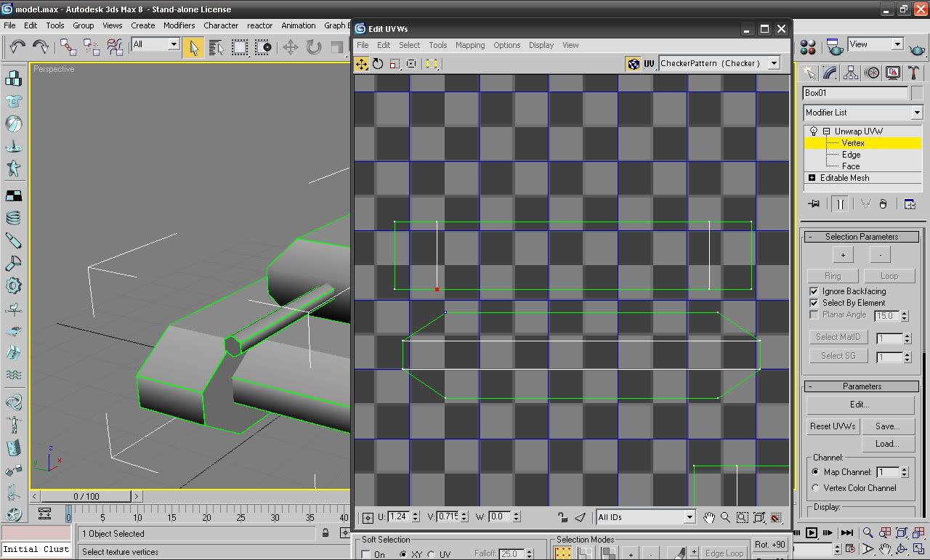The image size is (930, 560).
Task: Click the time slider 0 / 100
Action: click(86, 497)
